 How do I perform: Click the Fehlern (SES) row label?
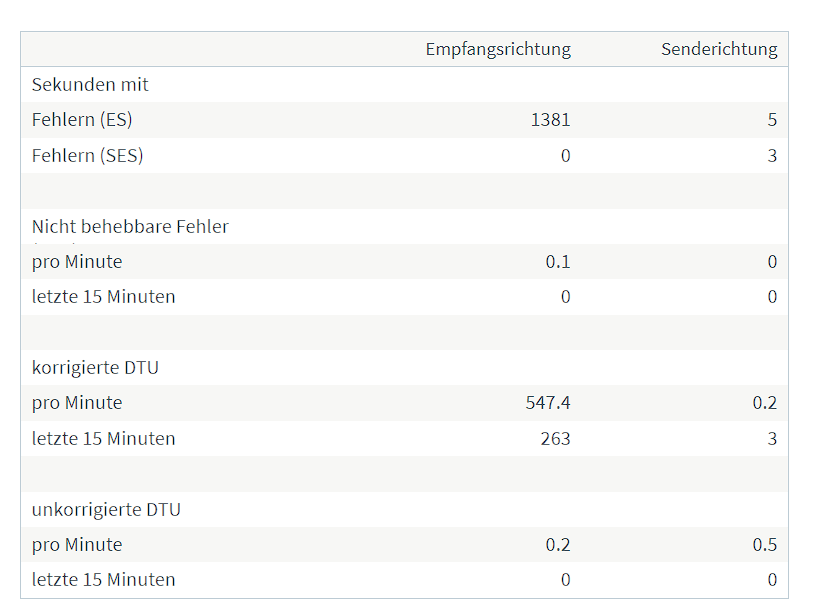click(x=88, y=155)
